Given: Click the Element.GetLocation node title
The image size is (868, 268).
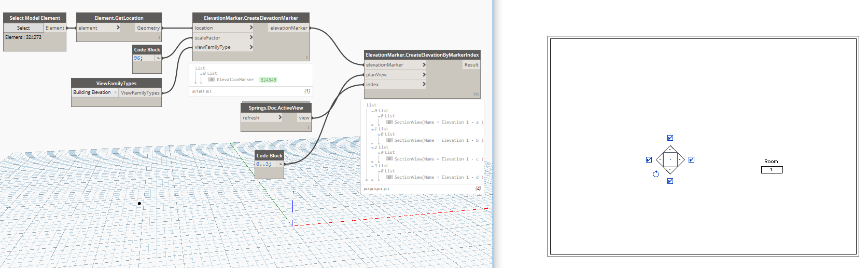Looking at the screenshot, I should (x=119, y=18).
